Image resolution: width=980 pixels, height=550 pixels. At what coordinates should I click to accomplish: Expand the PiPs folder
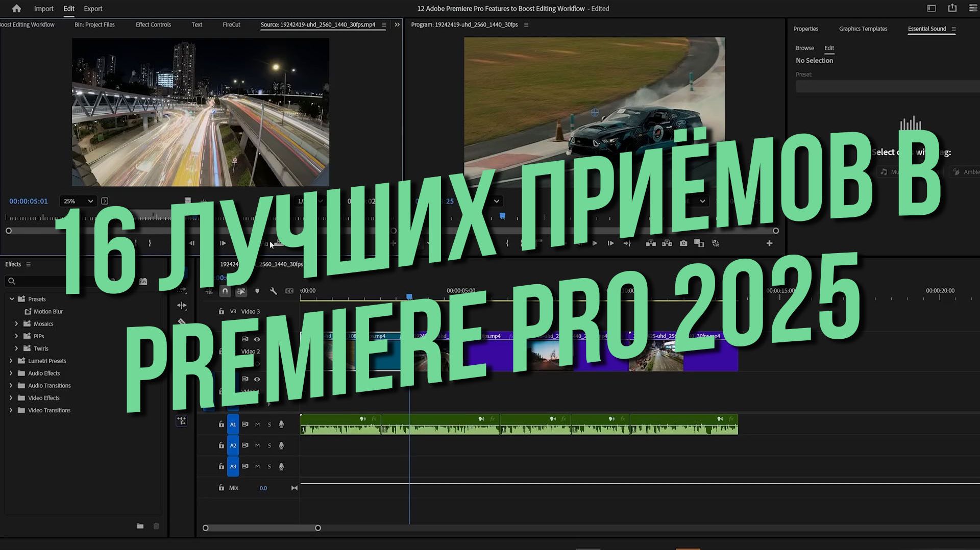pyautogui.click(x=16, y=336)
